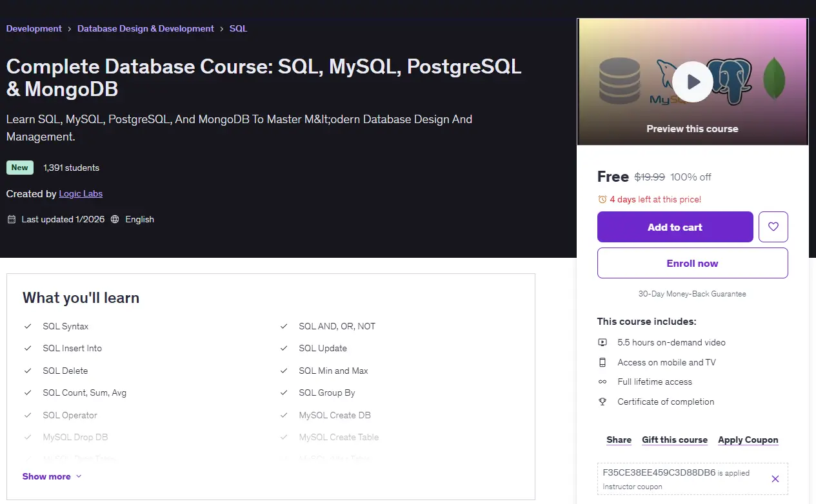Click the checkmark beside MySQL Drop DB
The image size is (816, 504).
click(28, 437)
